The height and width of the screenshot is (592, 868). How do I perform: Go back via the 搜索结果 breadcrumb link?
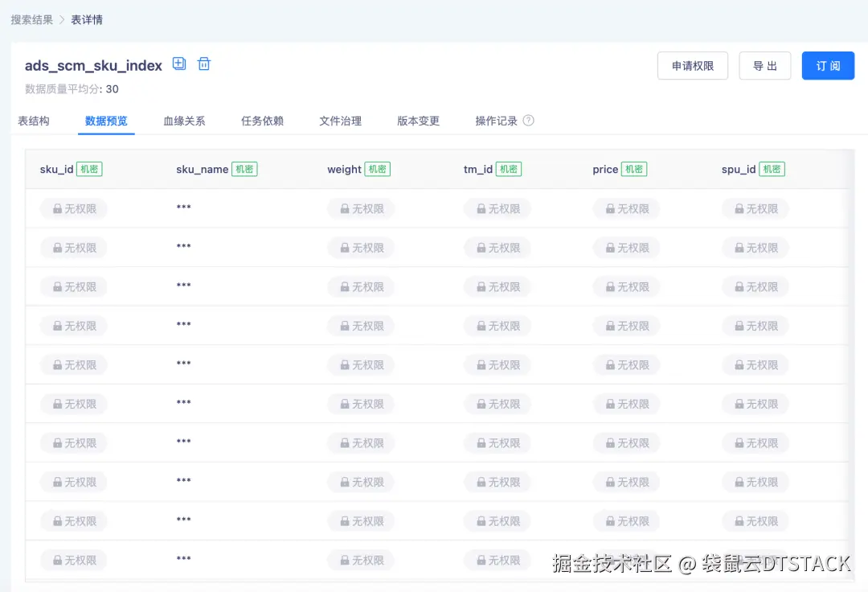31,18
